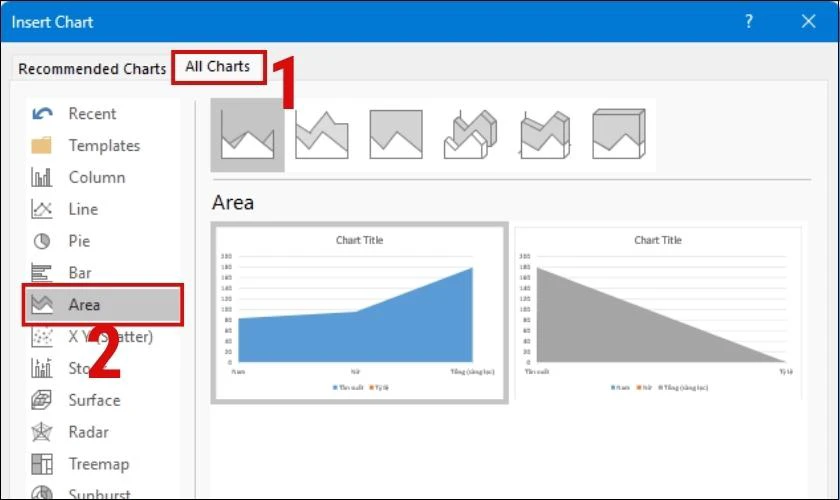Viewport: 840px width, 500px height.
Task: Switch to the All Charts tab
Action: click(x=218, y=66)
